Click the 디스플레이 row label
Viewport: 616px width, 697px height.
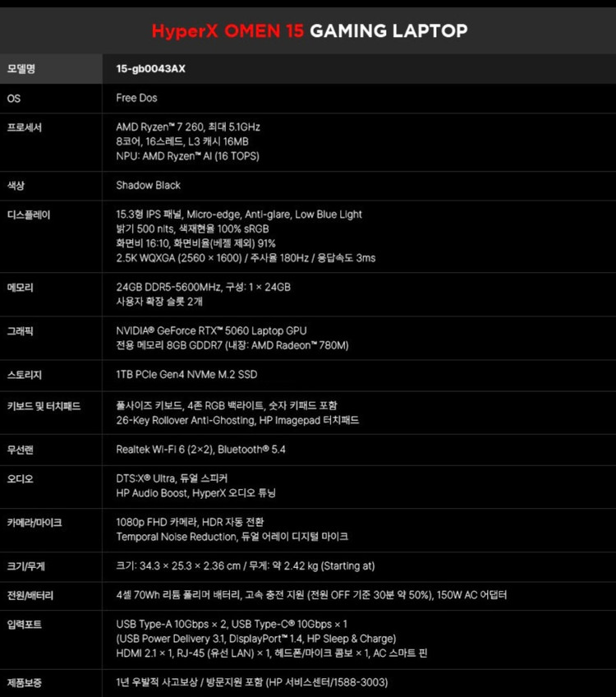pyautogui.click(x=29, y=215)
